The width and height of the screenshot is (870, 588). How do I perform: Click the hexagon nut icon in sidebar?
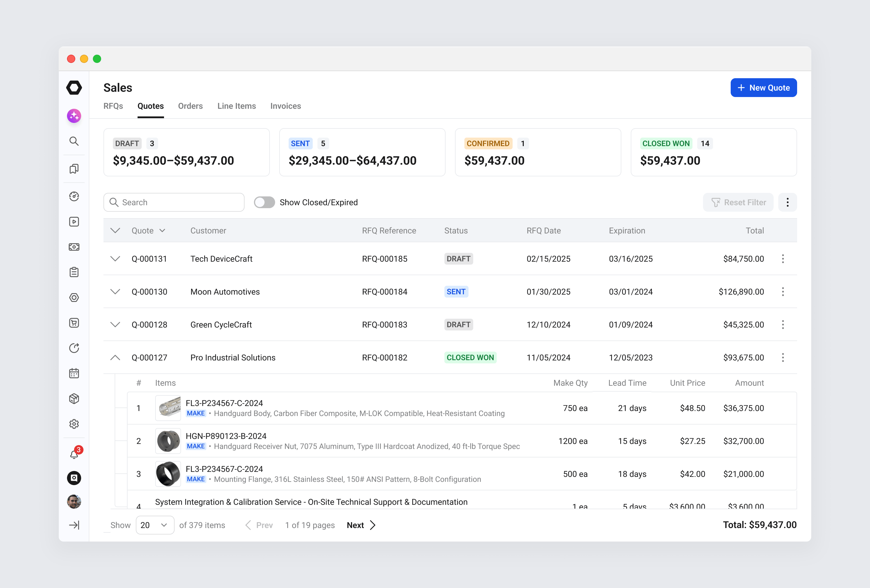[74, 297]
